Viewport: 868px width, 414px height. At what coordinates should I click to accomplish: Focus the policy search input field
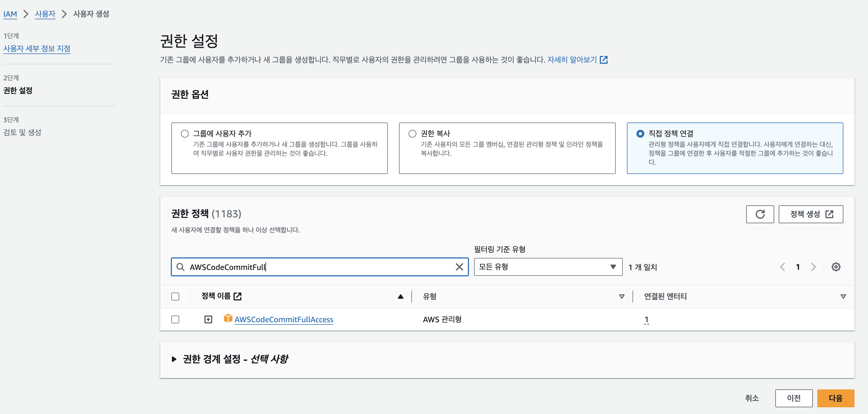point(319,267)
